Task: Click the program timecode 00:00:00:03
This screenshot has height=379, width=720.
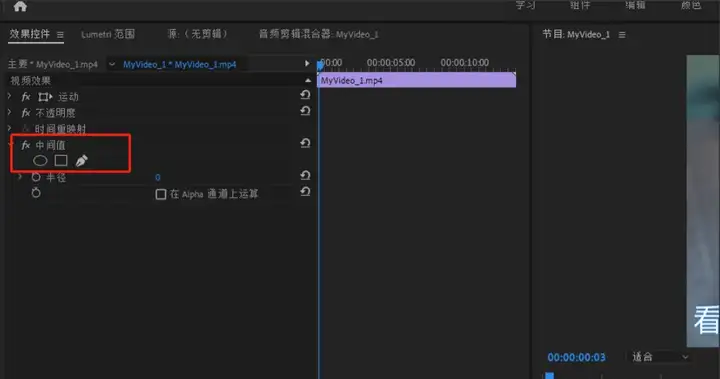Action: pos(576,357)
